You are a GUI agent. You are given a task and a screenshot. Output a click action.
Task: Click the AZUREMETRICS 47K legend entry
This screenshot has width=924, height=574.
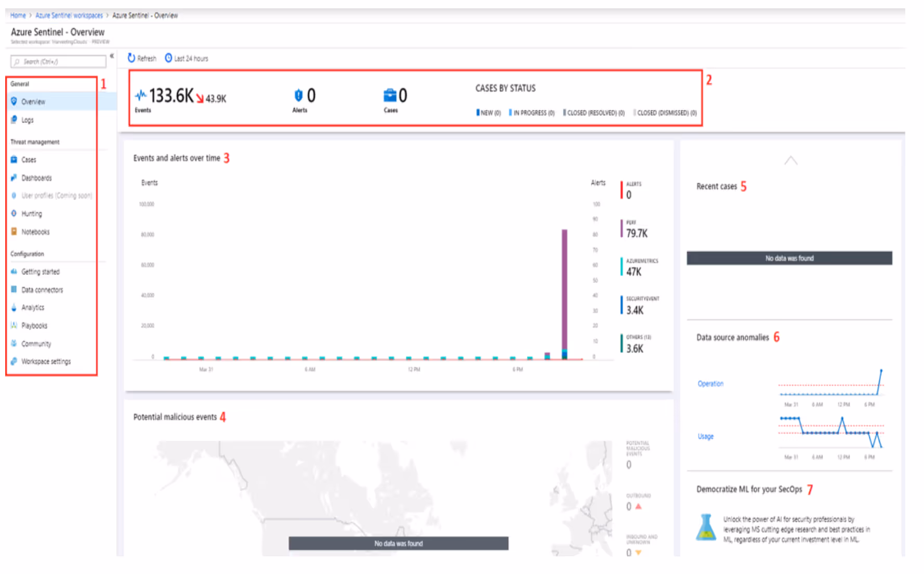point(640,267)
